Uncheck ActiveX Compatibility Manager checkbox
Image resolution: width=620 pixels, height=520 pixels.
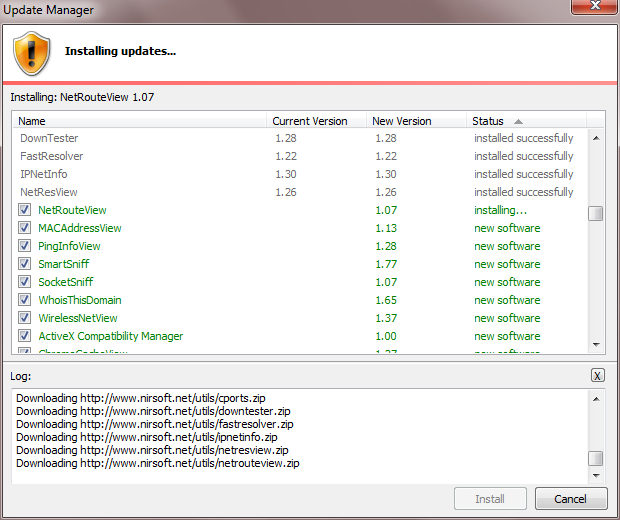[x=25, y=336]
